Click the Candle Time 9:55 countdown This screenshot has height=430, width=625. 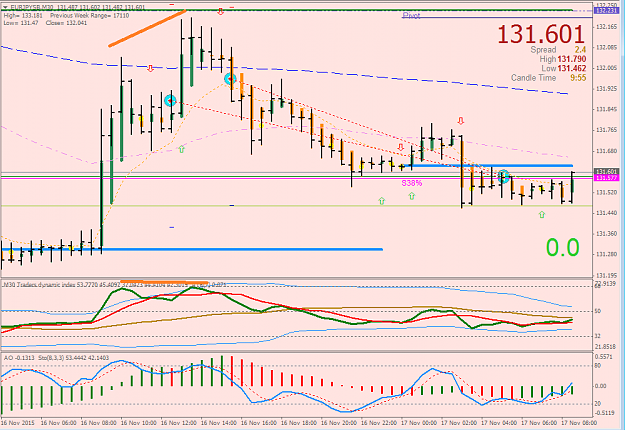click(x=548, y=78)
